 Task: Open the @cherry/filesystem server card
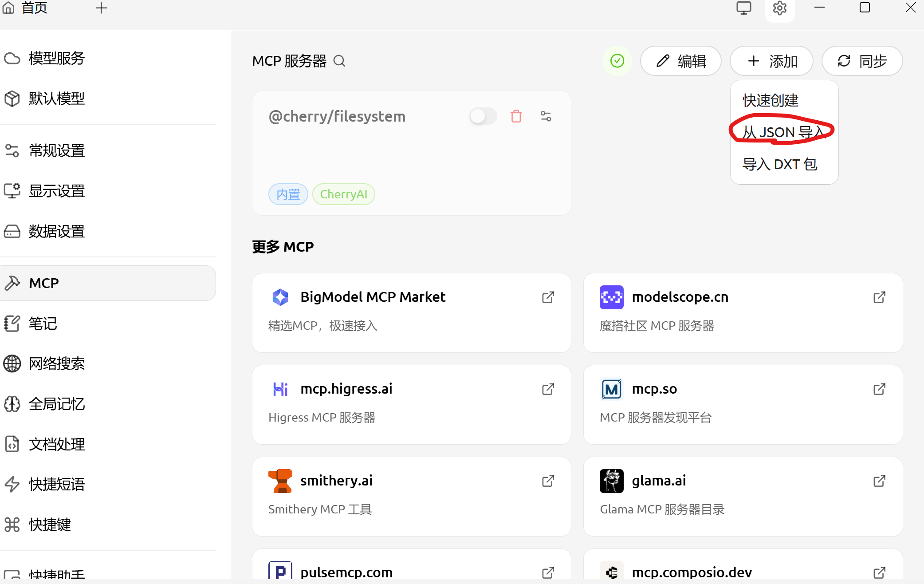tap(412, 153)
